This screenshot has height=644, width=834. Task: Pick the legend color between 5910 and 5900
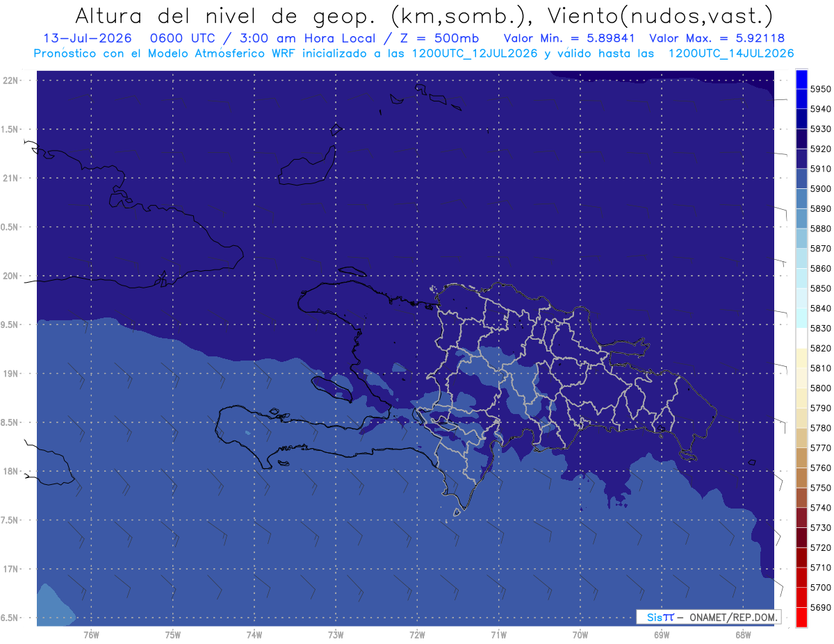click(x=801, y=179)
